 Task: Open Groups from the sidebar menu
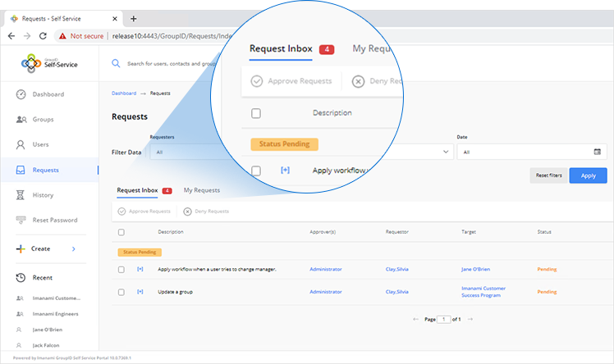coord(43,119)
